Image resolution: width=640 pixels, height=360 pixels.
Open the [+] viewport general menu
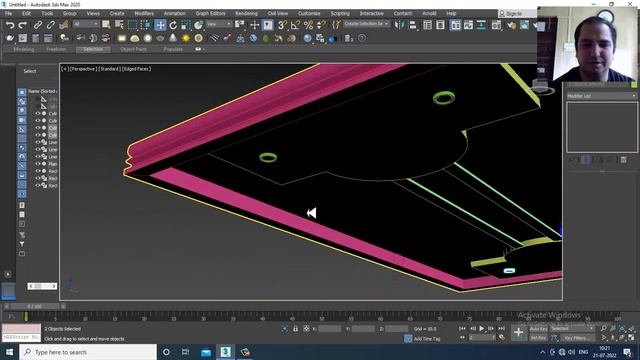click(65, 69)
